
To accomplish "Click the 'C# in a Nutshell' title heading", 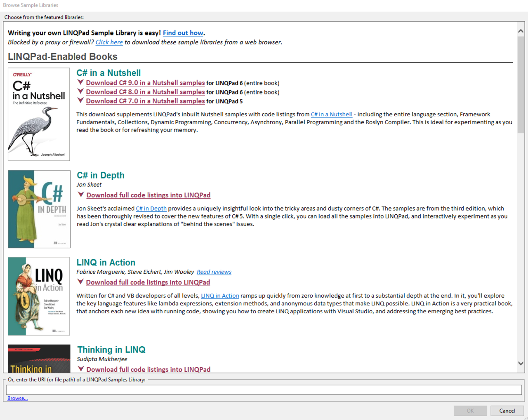I will (108, 73).
